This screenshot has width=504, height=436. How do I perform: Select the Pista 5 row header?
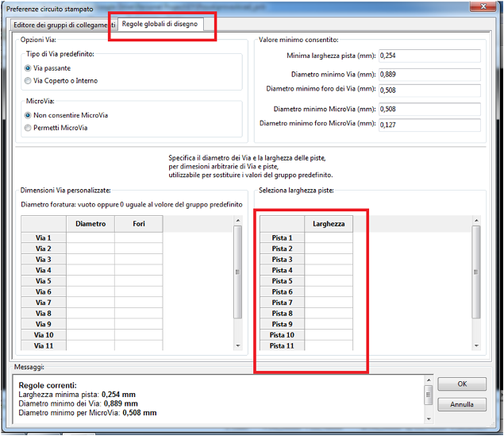point(282,281)
